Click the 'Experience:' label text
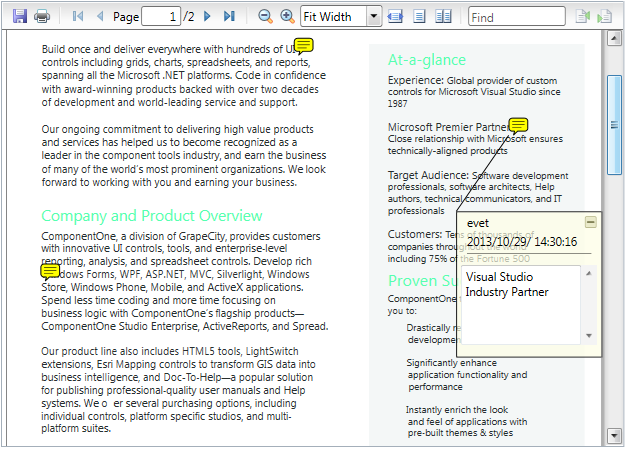 [x=416, y=80]
